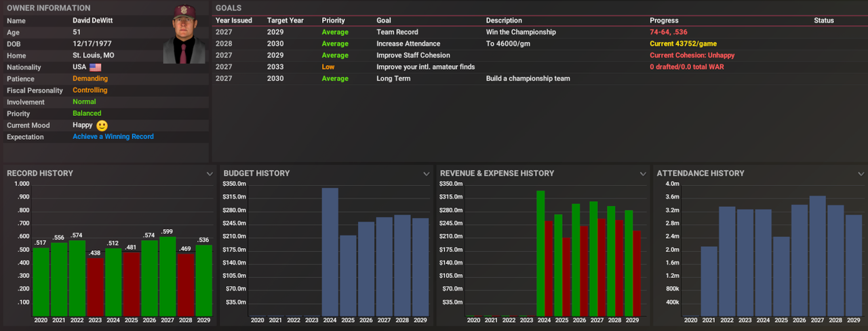Image resolution: width=868 pixels, height=331 pixels.
Task: Open the Revenue & Expense History dropdown
Action: pos(643,174)
